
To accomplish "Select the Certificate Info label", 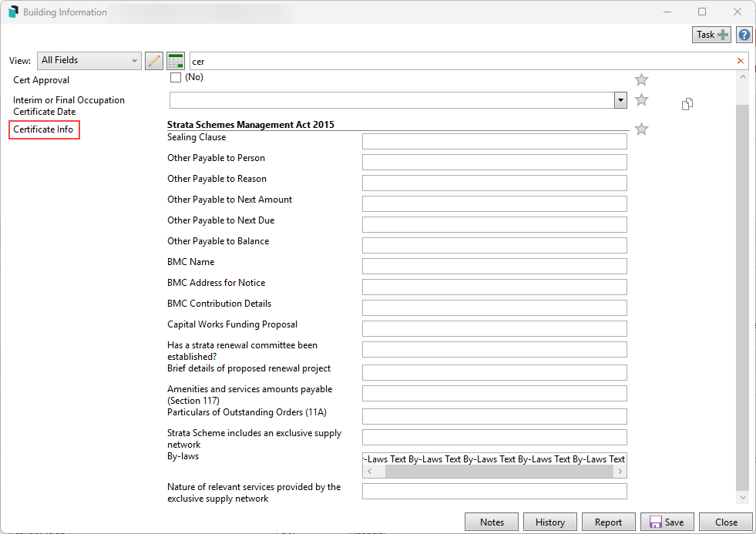I will 43,129.
